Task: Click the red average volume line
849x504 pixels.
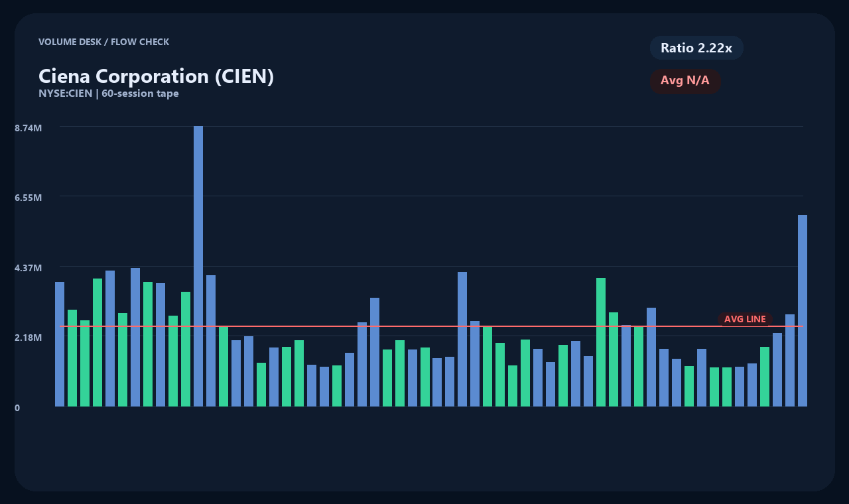Action: 431,326
